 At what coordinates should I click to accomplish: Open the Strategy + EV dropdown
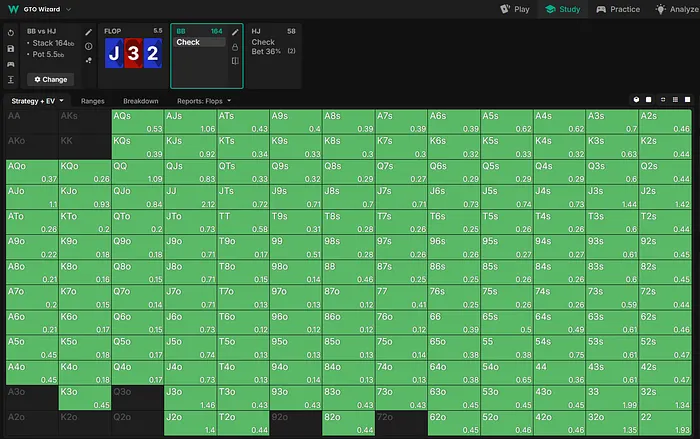point(38,101)
